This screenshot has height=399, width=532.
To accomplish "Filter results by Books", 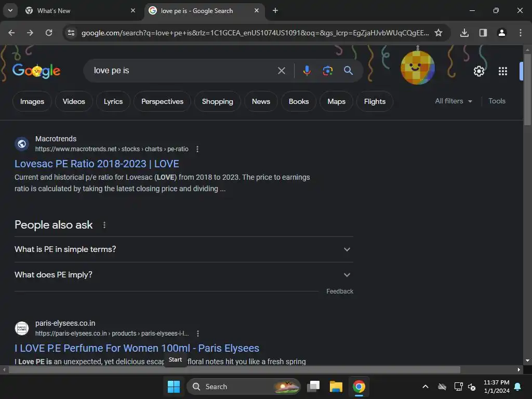I will 299,101.
